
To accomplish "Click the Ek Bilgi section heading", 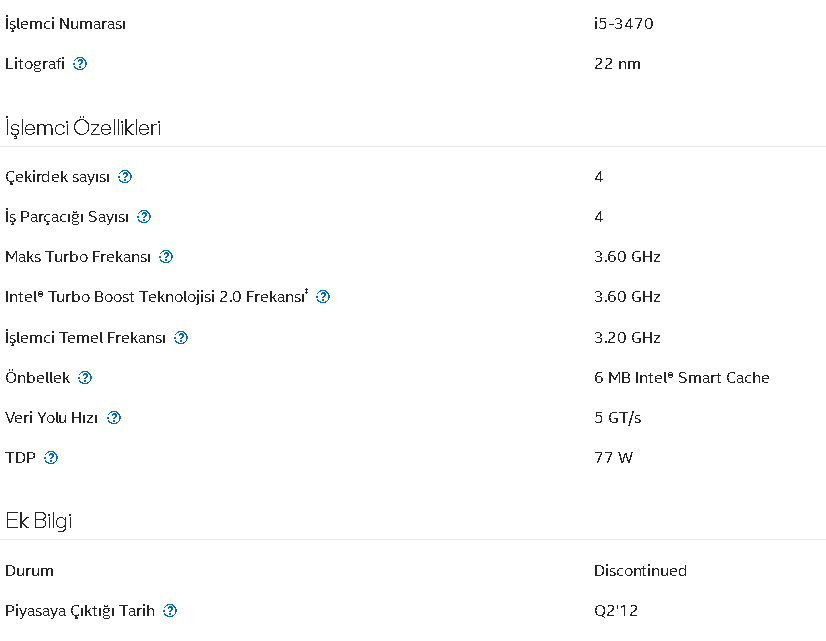I will tap(38, 521).
